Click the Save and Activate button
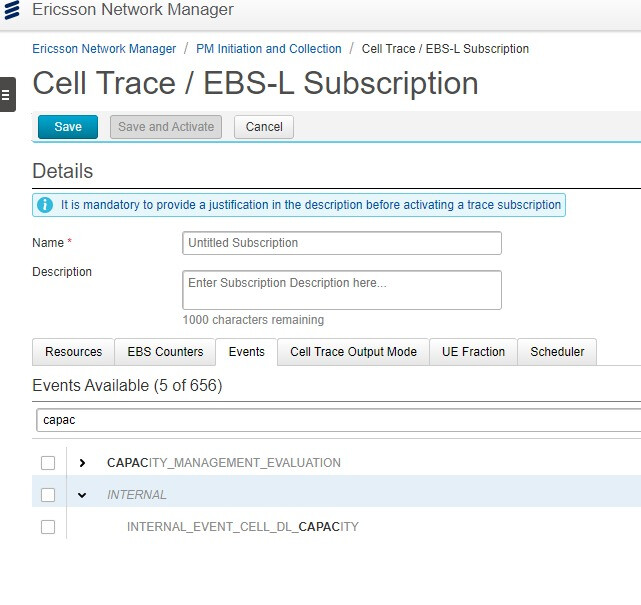The image size is (641, 605). [166, 127]
